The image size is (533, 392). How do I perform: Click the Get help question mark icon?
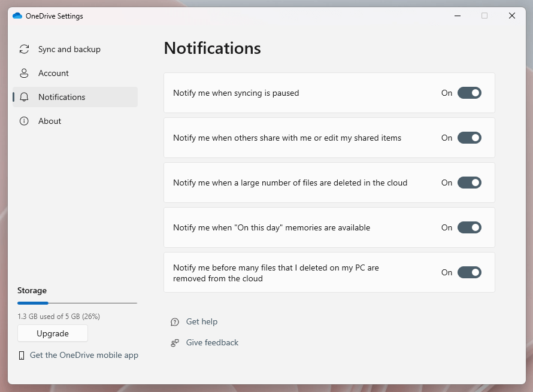point(175,322)
